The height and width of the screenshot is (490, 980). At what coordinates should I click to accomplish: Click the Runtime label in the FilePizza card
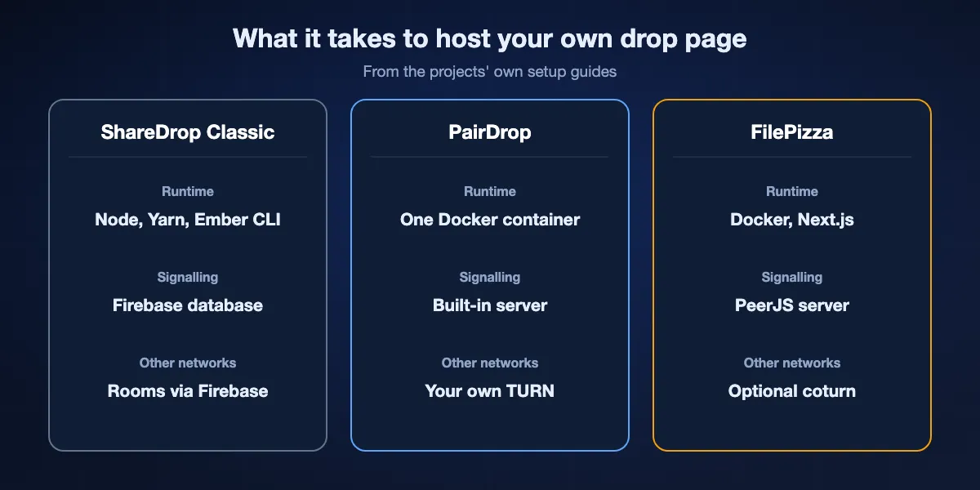[792, 191]
